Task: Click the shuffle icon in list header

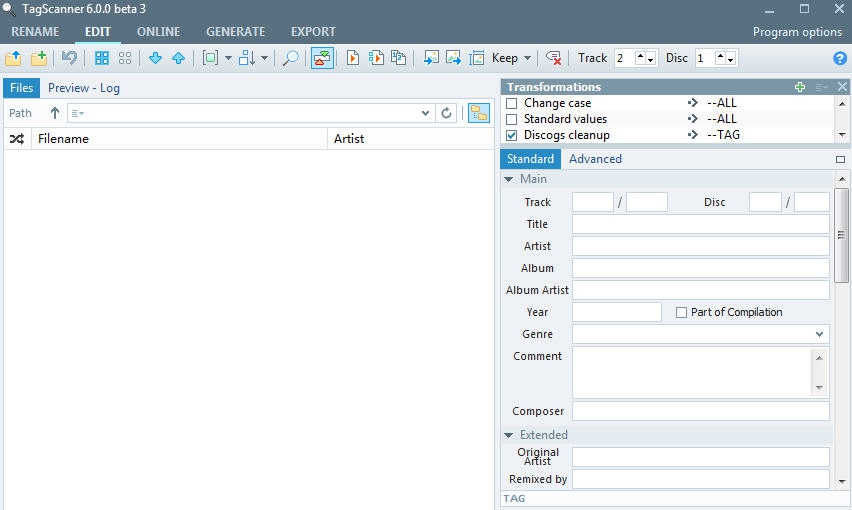Action: [x=17, y=139]
